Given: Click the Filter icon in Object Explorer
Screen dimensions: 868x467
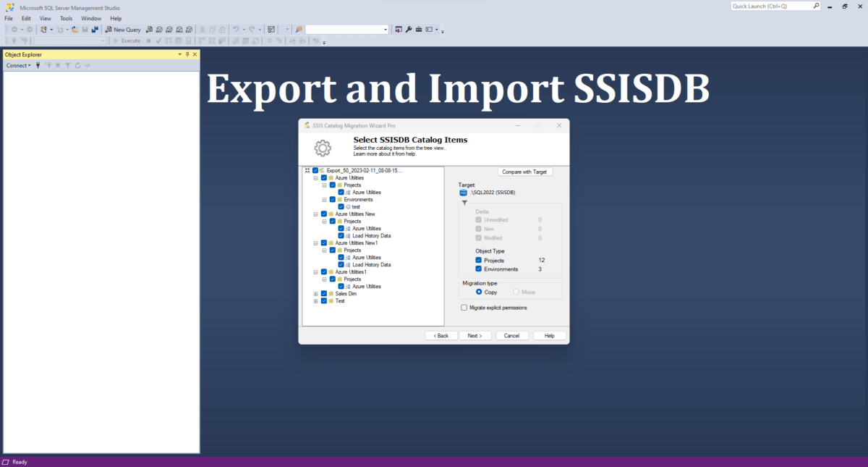Looking at the screenshot, I should 67,64.
